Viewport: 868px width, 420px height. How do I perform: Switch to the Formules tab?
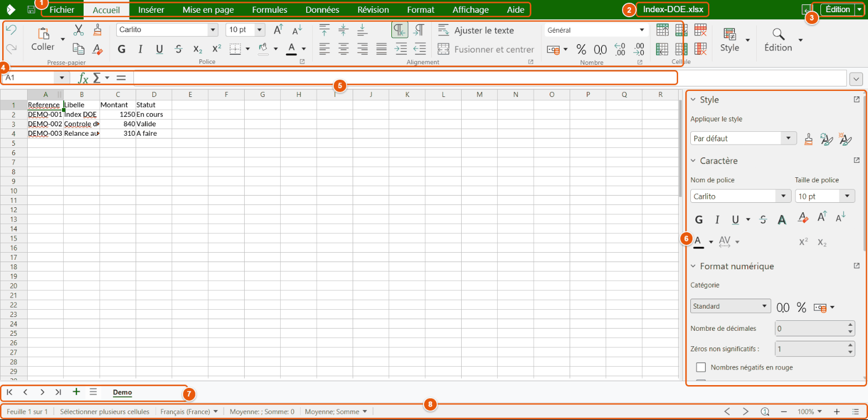click(270, 10)
